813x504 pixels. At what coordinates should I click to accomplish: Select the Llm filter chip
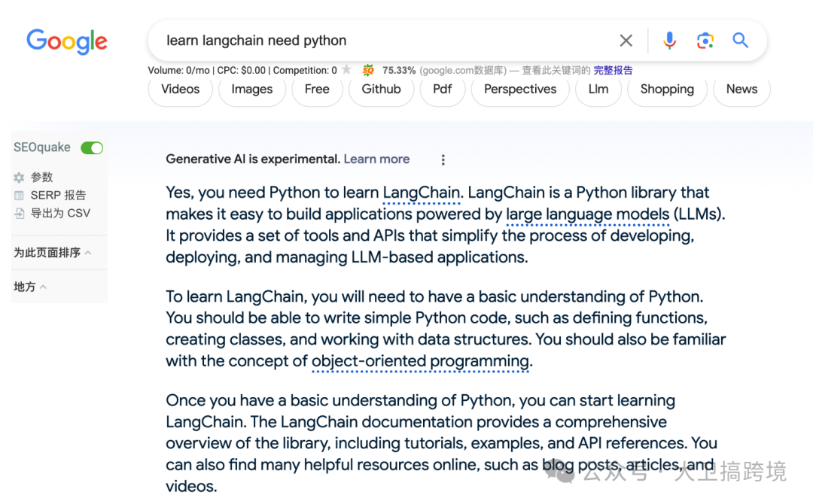coord(598,90)
